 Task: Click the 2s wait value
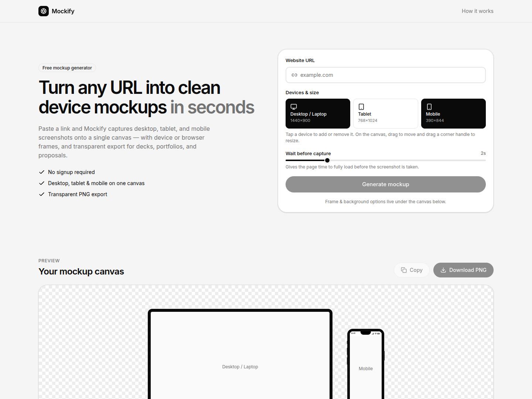[483, 153]
